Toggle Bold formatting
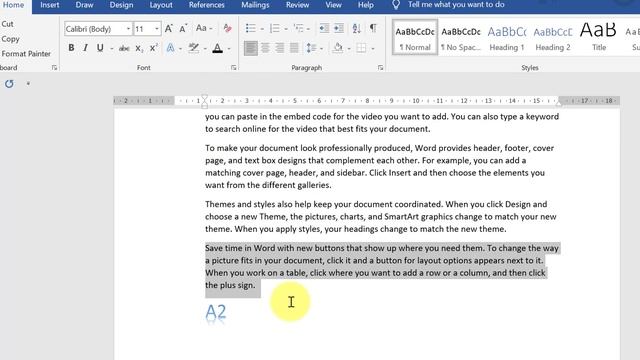 coord(71,48)
